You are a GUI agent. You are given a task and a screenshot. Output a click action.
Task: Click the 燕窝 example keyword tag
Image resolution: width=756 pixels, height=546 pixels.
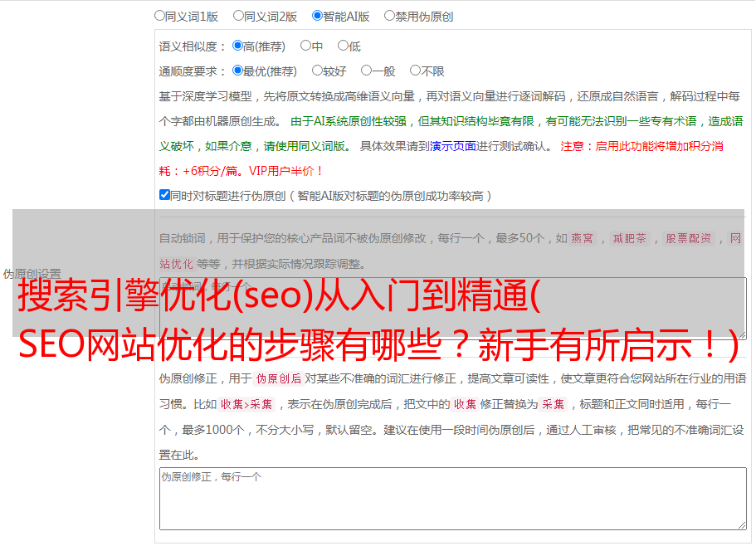pyautogui.click(x=582, y=238)
